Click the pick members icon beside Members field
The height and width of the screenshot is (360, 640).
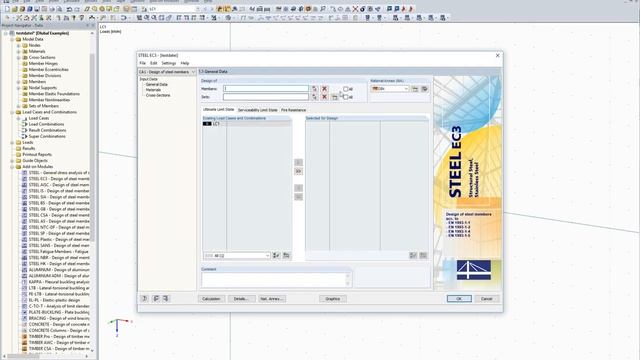[314, 89]
